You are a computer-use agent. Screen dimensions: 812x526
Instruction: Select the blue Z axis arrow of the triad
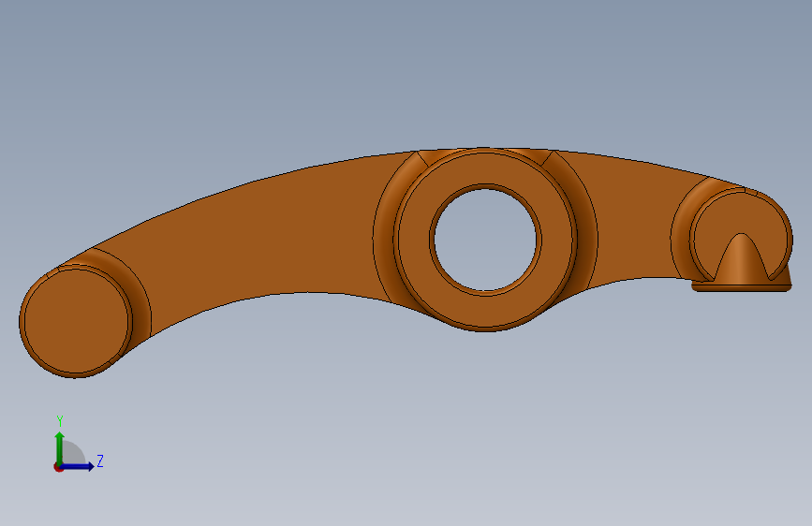(x=78, y=466)
